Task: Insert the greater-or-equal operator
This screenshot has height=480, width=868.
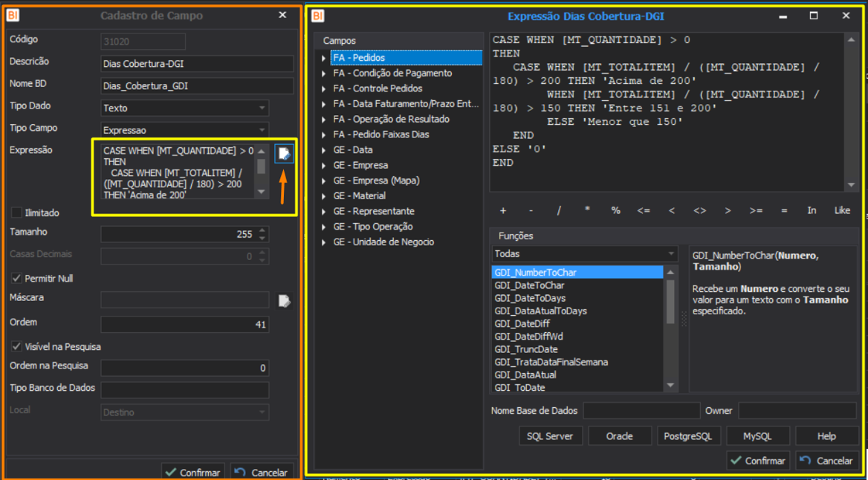Action: [x=756, y=211]
